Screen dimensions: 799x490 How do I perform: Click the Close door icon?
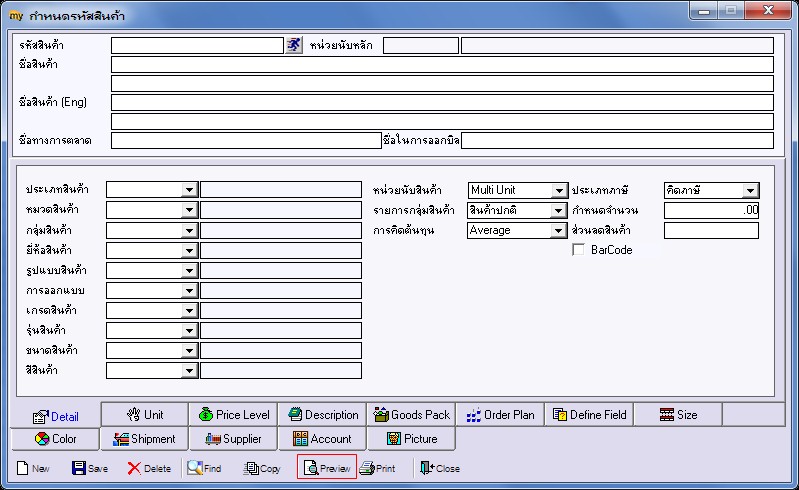(427, 468)
